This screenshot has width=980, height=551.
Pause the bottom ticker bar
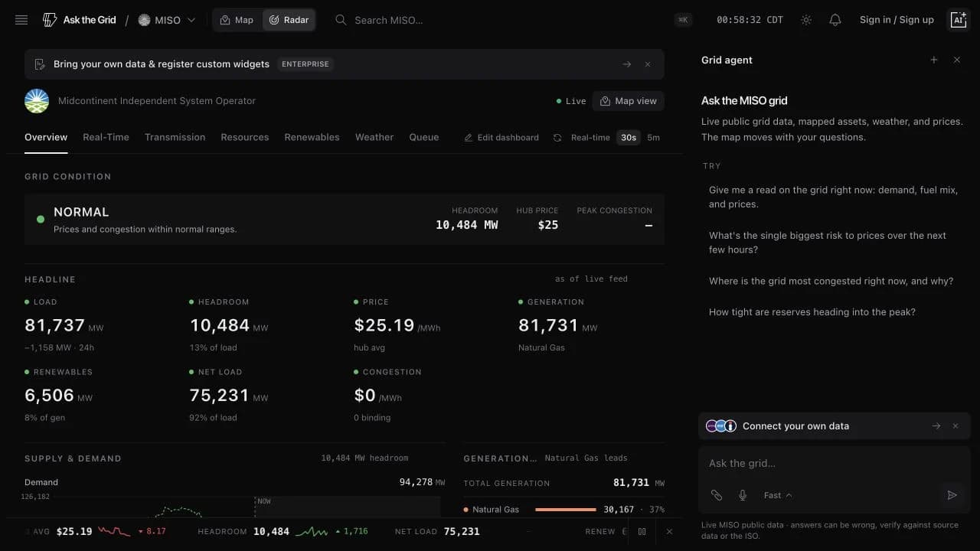(x=642, y=531)
